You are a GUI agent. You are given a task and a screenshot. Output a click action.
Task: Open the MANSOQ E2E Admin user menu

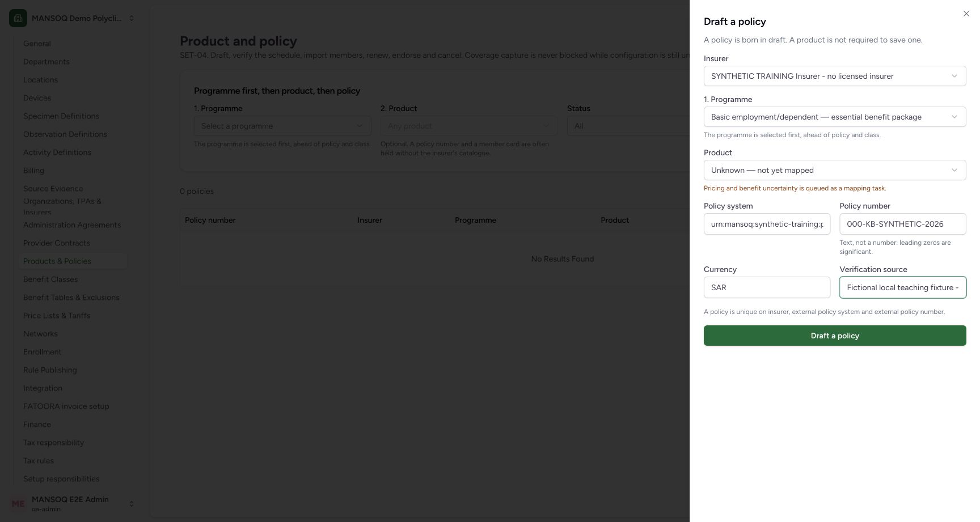pos(73,503)
